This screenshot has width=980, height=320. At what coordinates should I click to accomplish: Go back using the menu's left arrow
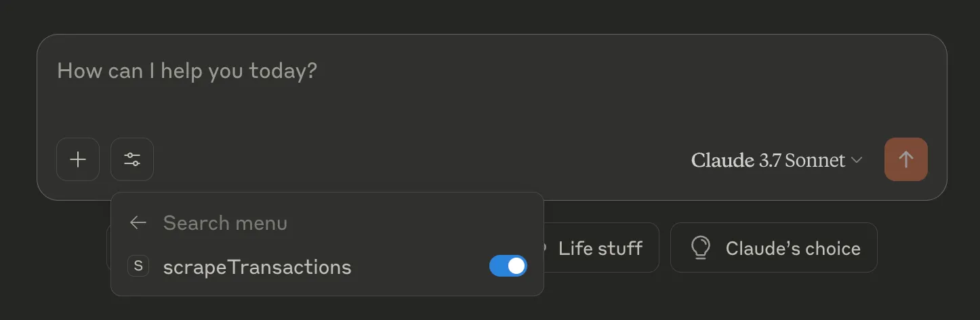point(138,222)
